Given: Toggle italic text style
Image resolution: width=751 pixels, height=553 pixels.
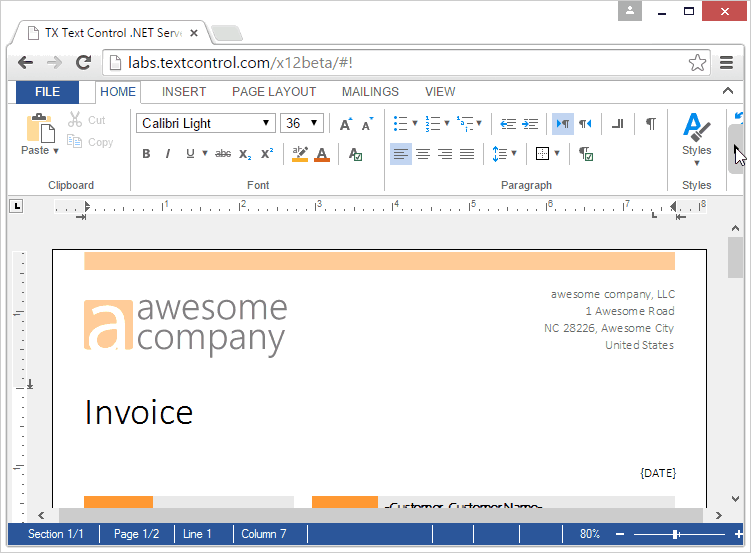Looking at the screenshot, I should click(x=167, y=154).
